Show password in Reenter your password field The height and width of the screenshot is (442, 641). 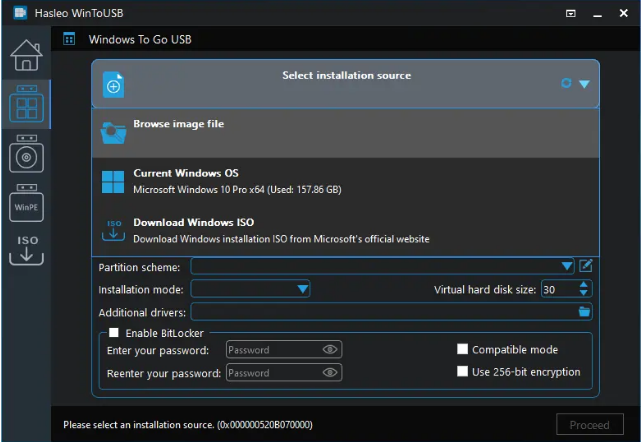point(330,373)
